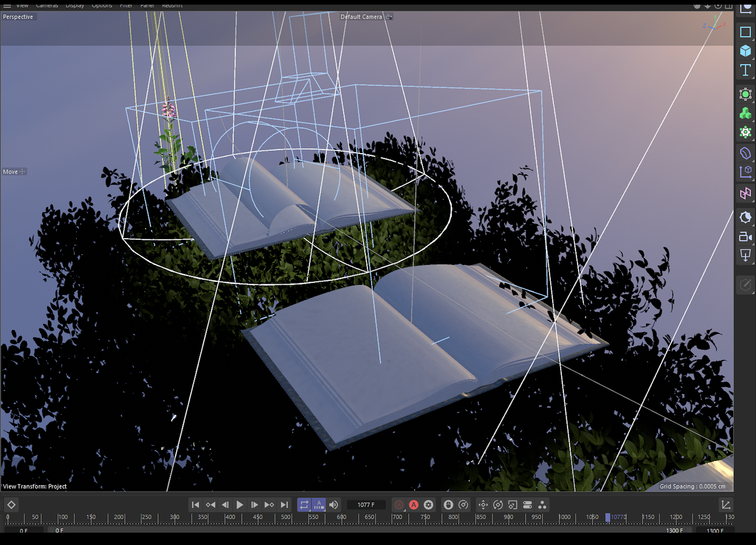Jump to the start of animation
Image resolution: width=756 pixels, height=545 pixels.
195,505
